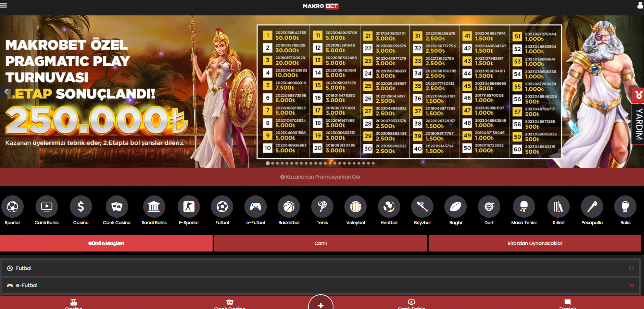644x309 pixels.
Task: Open the E-Sporlar category icon
Action: point(189,207)
